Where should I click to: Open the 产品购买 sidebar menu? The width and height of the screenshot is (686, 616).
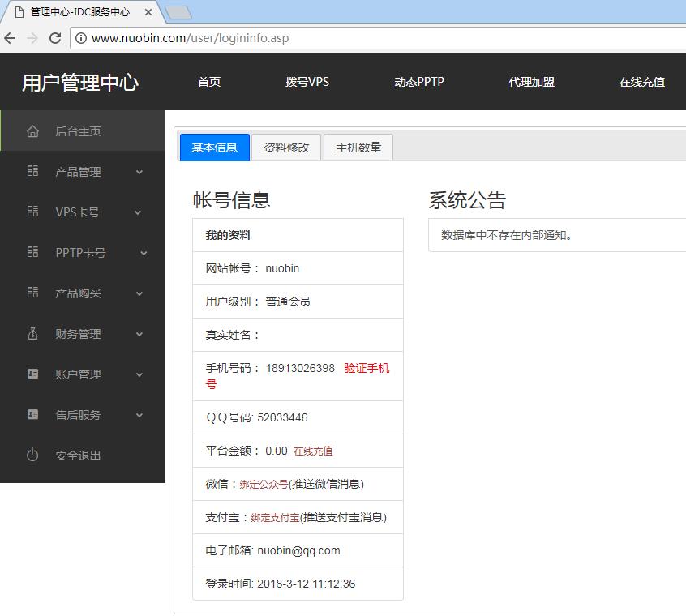83,293
